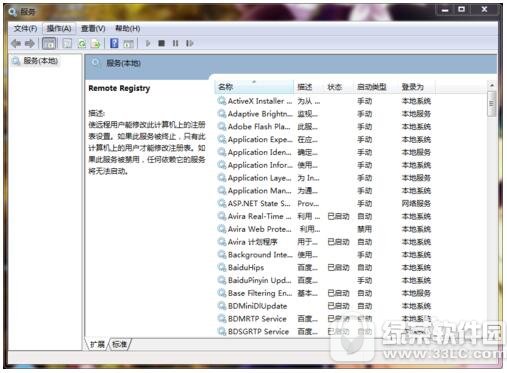This screenshot has height=373, width=507.
Task: Click the gear icon beside Base Filtering Engine
Action: [x=222, y=293]
